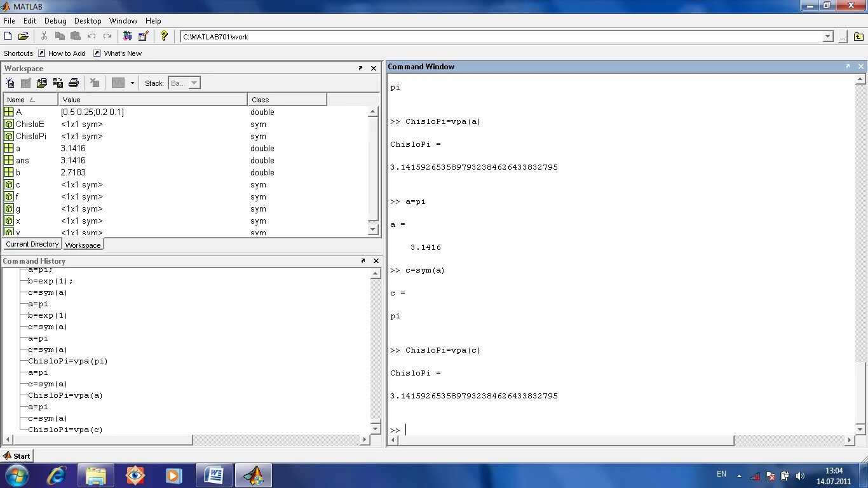Sort workspace by Class column header

(287, 100)
